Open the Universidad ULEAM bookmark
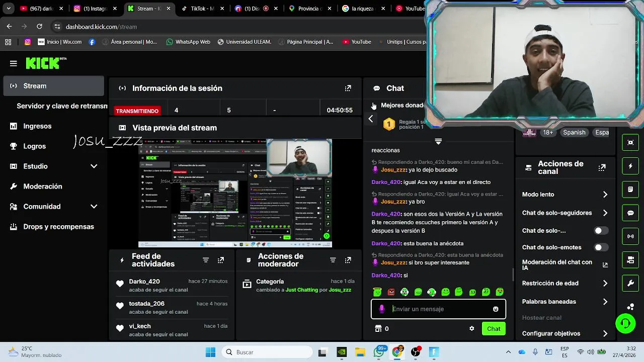The image size is (644, 362). pos(244,42)
